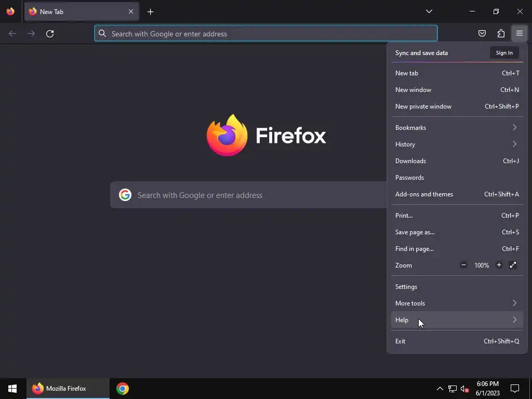Open a New private window
532x399 pixels.
457,106
